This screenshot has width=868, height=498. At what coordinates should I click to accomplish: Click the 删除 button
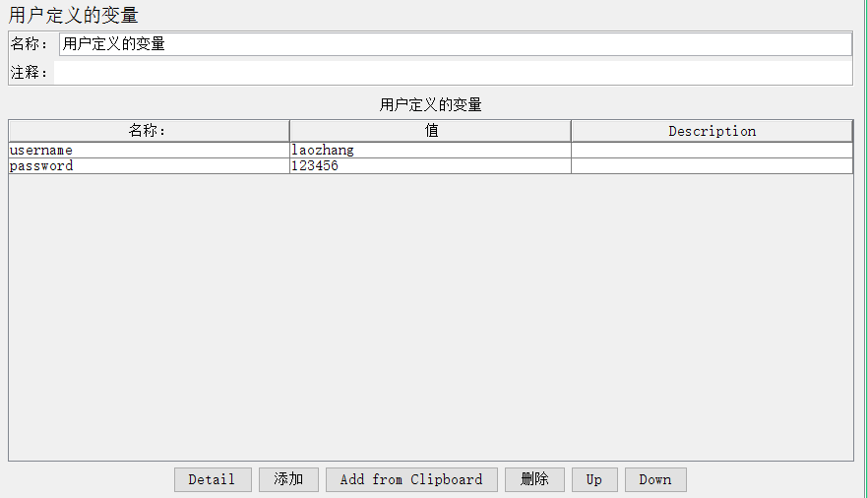click(534, 479)
